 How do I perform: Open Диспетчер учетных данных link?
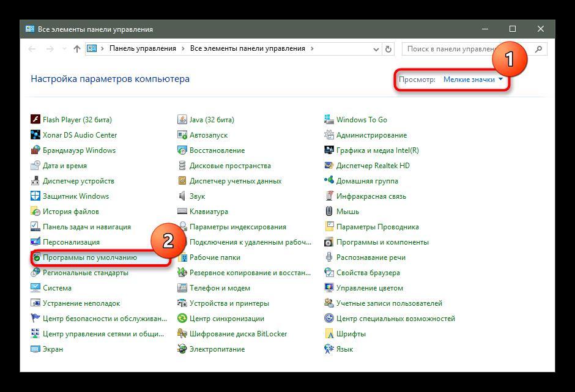pos(236,181)
